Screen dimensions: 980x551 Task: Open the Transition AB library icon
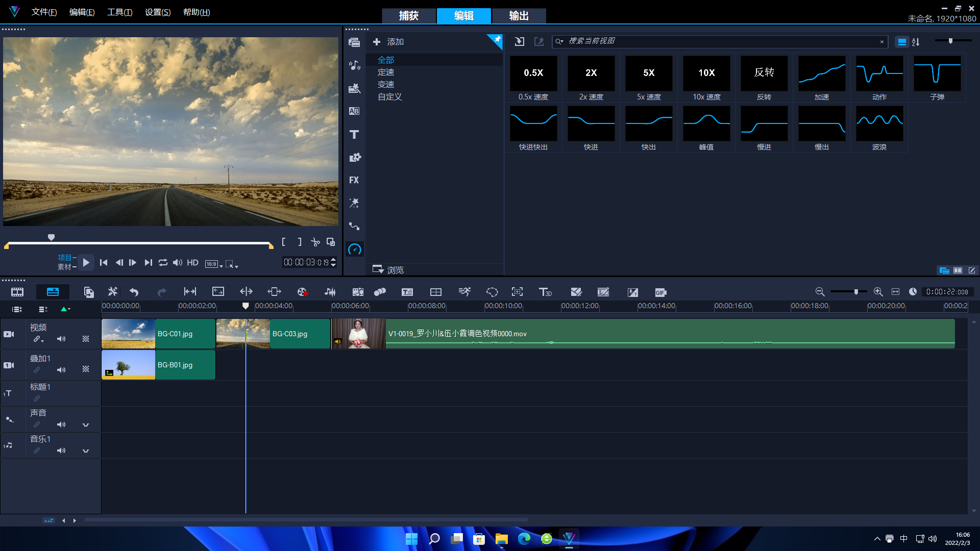coord(354,111)
